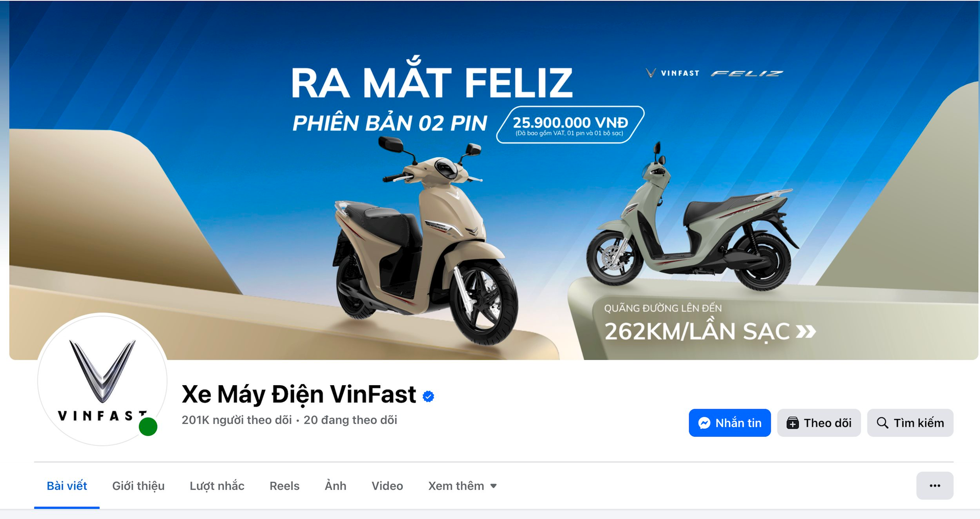The width and height of the screenshot is (980, 519).
Task: Click the Xem thêm dropdown arrow
Action: coord(494,486)
